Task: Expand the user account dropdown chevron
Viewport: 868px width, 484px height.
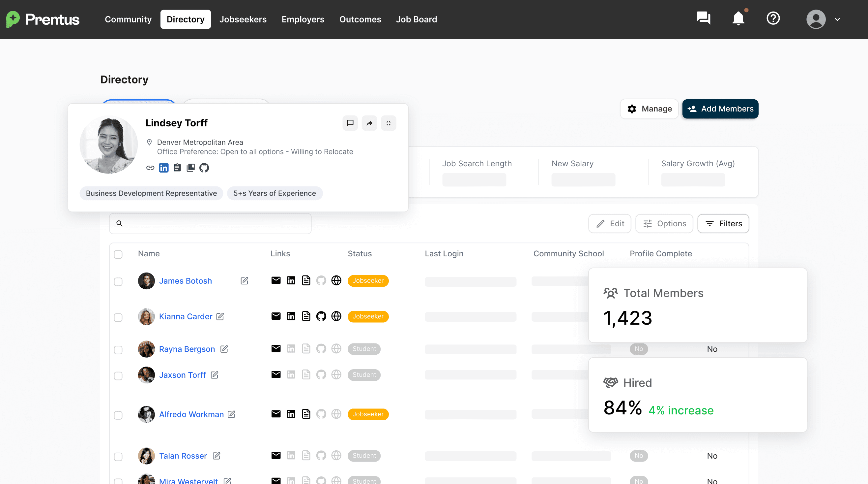Action: 837,19
